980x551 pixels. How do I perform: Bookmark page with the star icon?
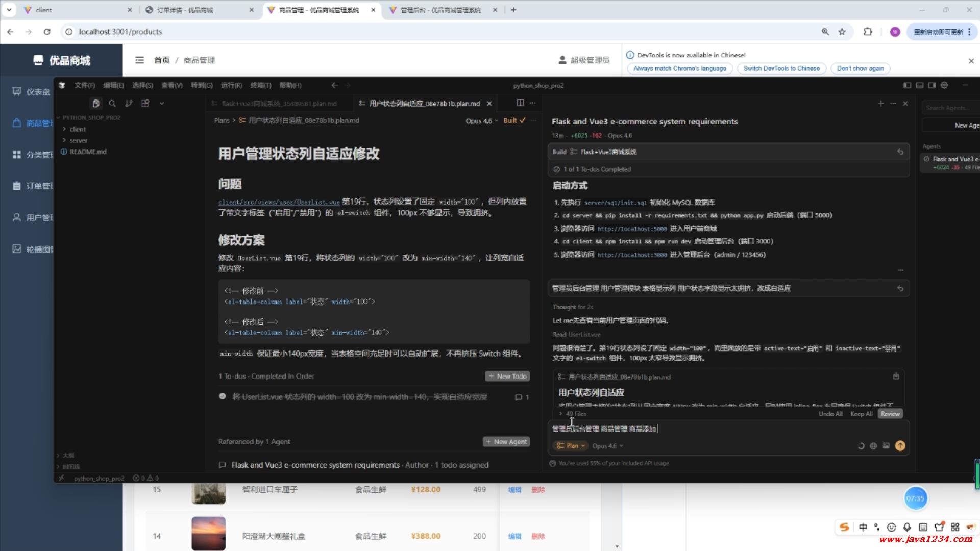coord(842,32)
